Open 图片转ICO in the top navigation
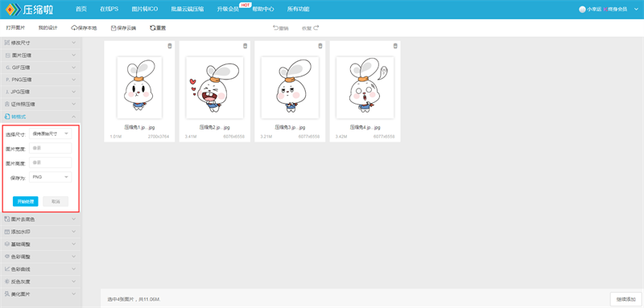Image resolution: width=644 pixels, height=308 pixels. point(145,9)
